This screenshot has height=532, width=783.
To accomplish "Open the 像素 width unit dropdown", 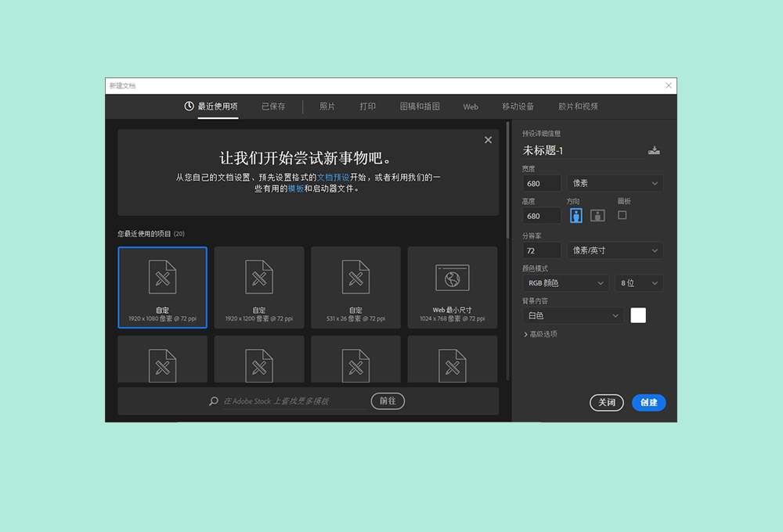I will coord(615,182).
